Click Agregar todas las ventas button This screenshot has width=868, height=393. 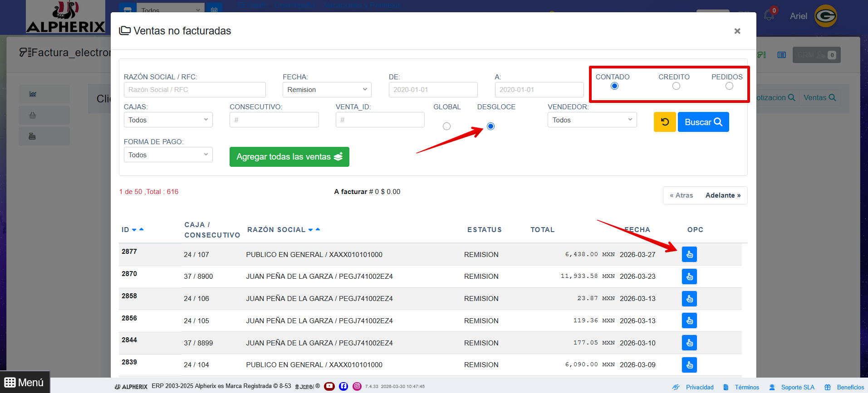289,157
